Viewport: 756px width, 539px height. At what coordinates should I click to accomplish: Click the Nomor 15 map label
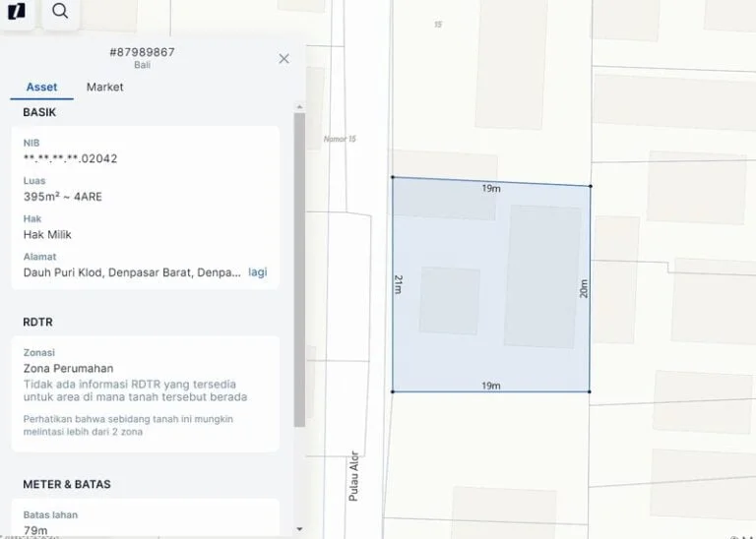click(x=340, y=139)
